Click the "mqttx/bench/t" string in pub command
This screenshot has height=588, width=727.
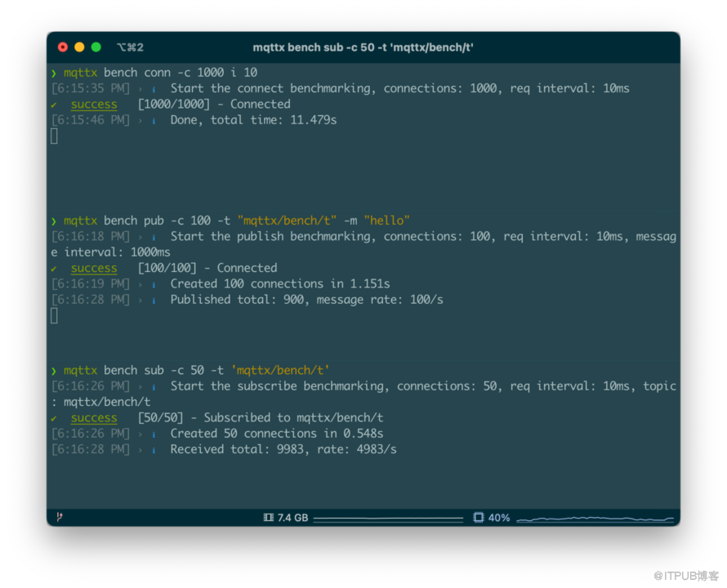click(x=287, y=220)
